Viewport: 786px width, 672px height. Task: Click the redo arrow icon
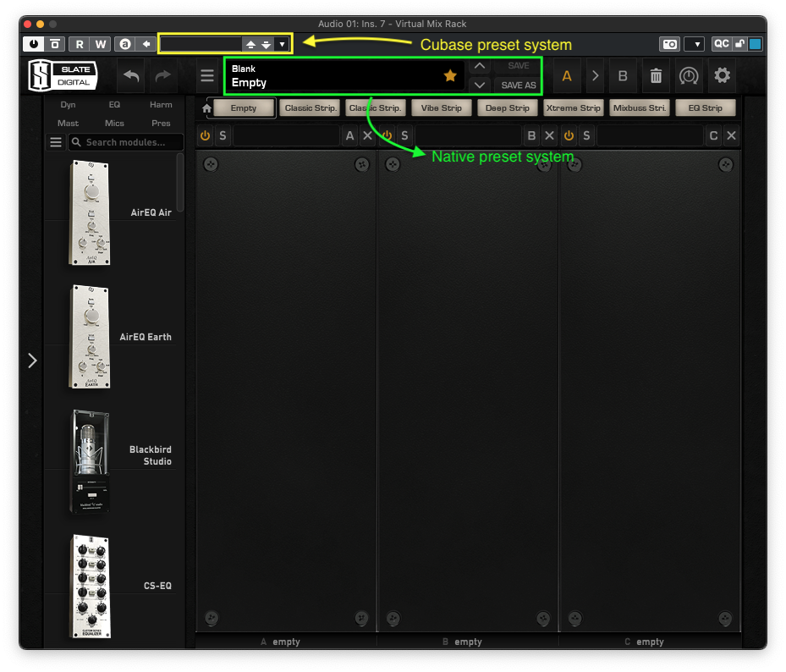[163, 76]
